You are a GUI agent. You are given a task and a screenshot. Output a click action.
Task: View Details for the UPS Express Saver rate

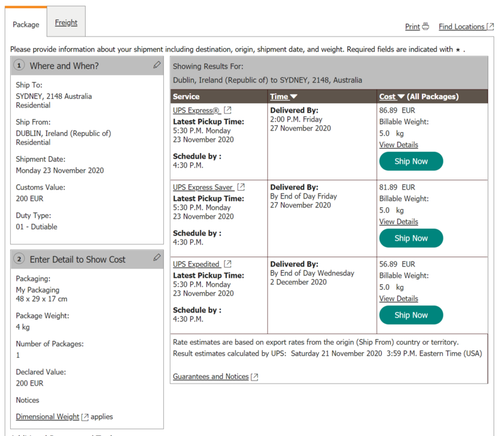tap(399, 222)
